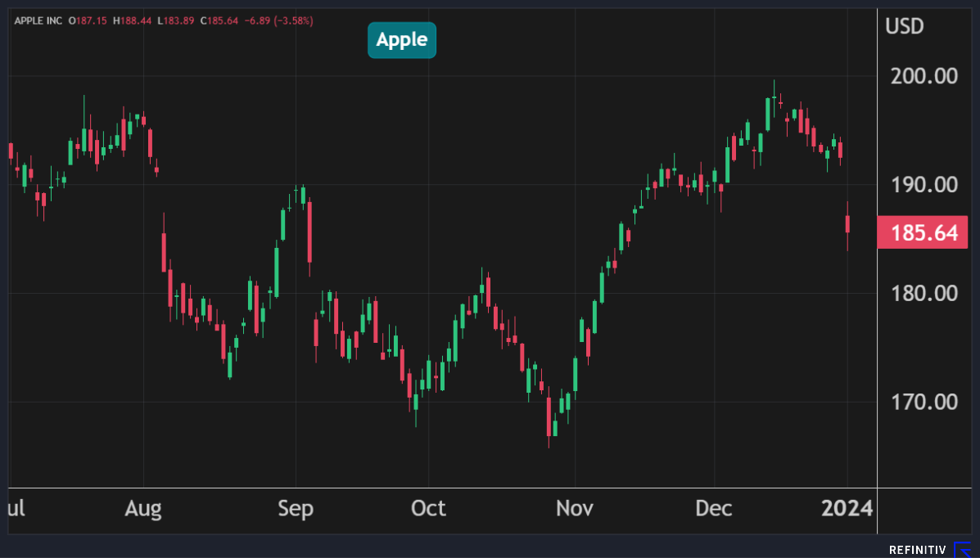Screen dimensions: 980x558
Task: Click the Apple label badge
Action: 402,40
